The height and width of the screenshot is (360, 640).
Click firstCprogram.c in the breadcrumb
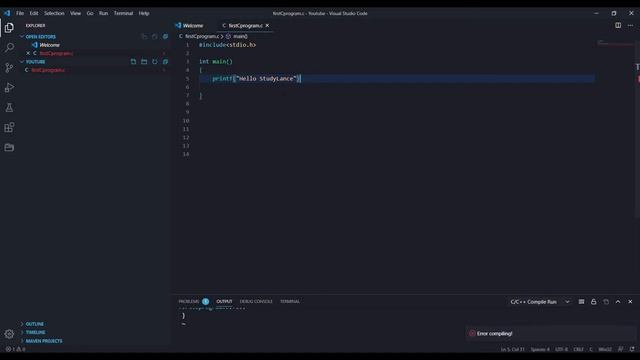pyautogui.click(x=202, y=36)
